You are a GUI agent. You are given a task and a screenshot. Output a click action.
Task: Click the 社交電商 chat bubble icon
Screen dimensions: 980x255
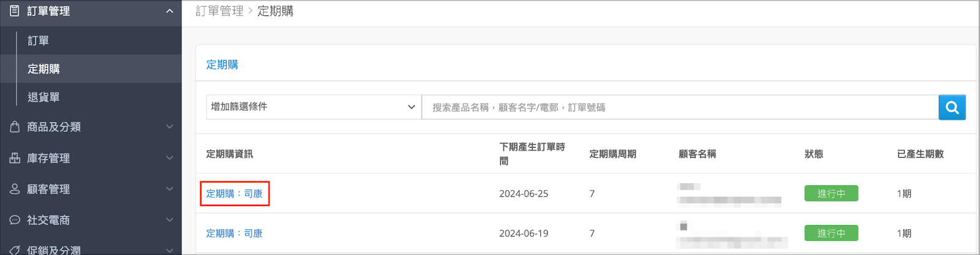point(15,220)
